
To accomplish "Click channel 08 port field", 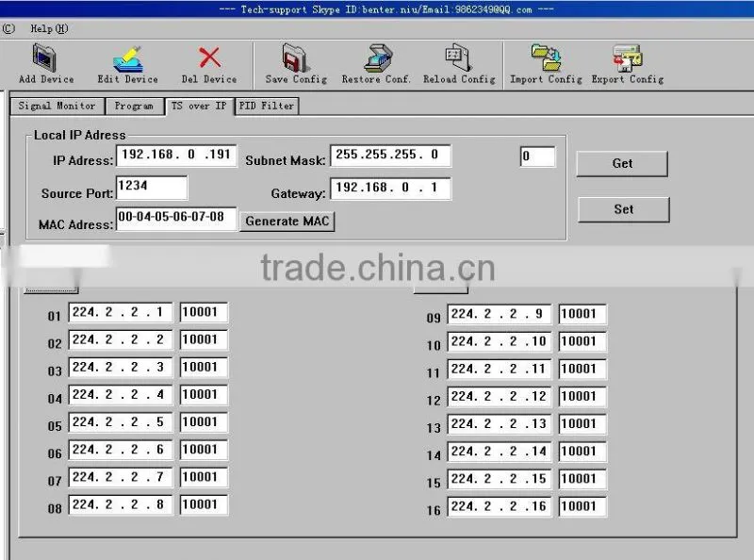I will 204,504.
